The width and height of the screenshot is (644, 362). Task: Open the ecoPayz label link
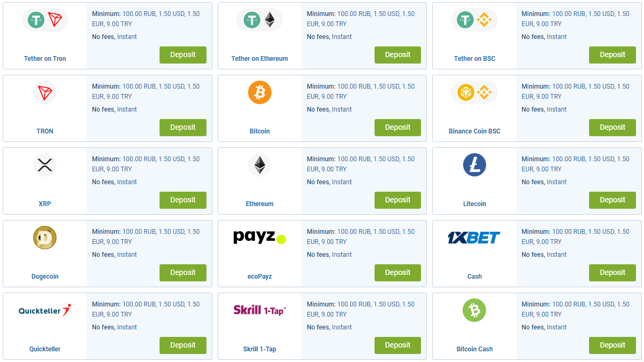pyautogui.click(x=260, y=277)
